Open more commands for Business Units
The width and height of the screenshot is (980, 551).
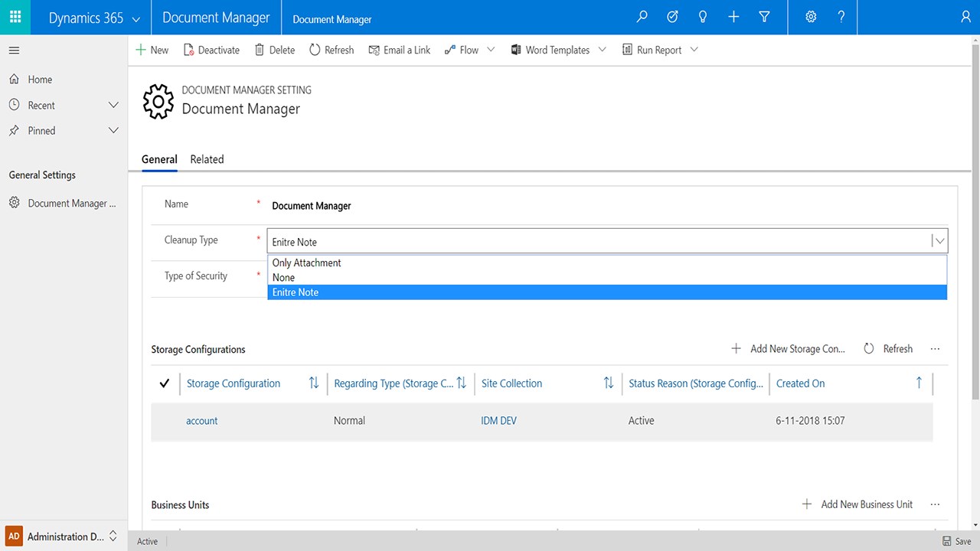pos(935,504)
